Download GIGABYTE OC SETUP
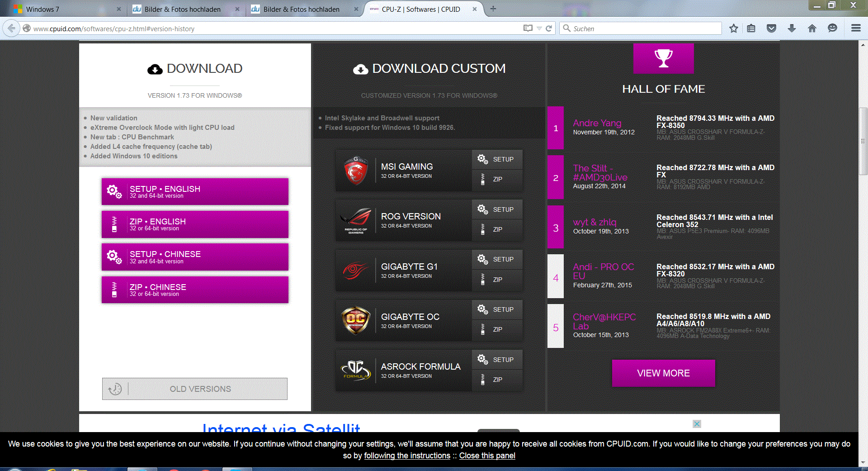The height and width of the screenshot is (471, 868). point(497,309)
